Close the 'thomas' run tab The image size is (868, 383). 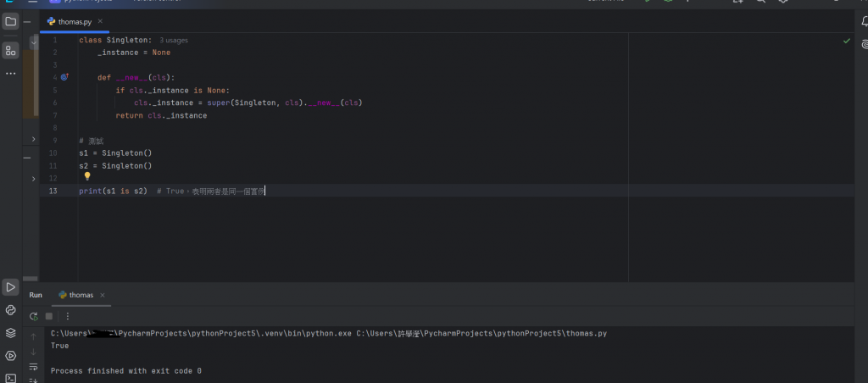pyautogui.click(x=103, y=295)
